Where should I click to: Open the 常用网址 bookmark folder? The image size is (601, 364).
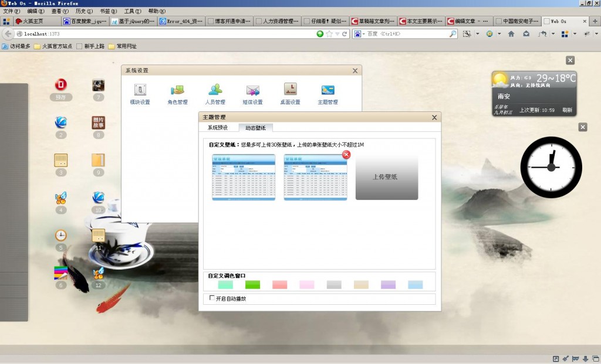tap(122, 46)
